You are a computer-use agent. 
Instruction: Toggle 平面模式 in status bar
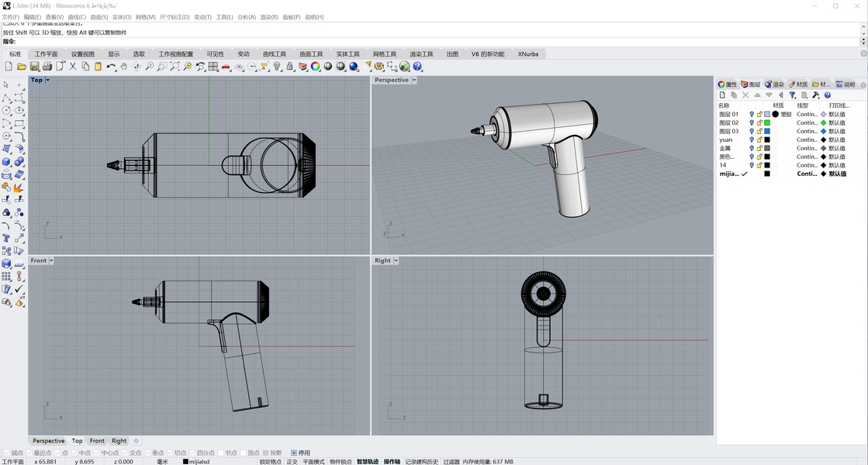313,462
